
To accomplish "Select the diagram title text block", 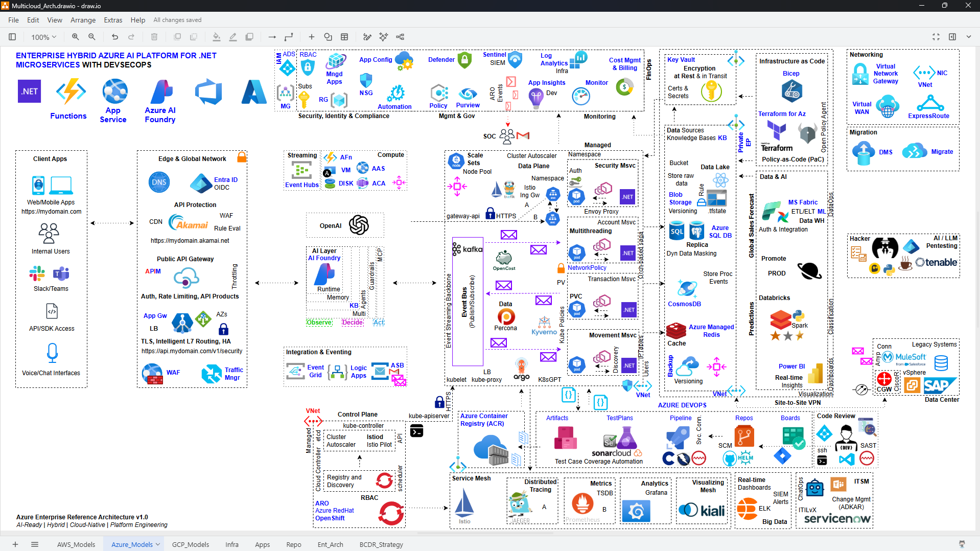I will point(116,60).
